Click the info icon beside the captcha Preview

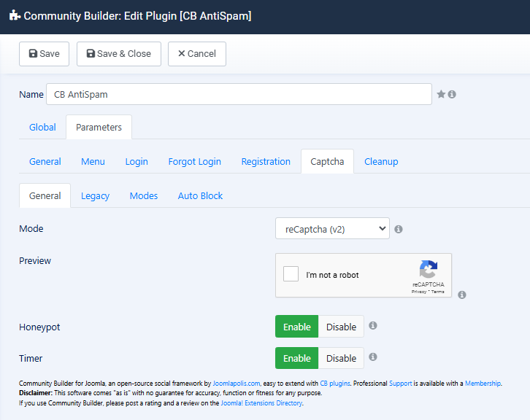pyautogui.click(x=461, y=295)
